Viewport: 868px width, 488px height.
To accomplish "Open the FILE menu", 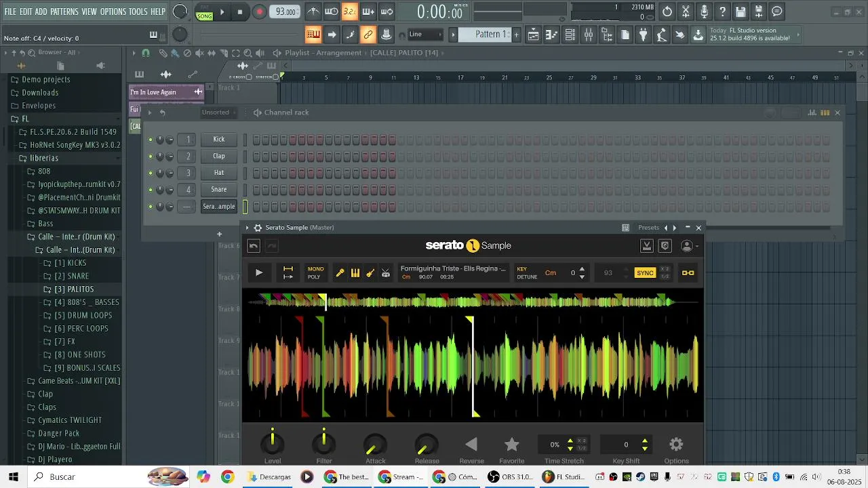I will 10,12.
